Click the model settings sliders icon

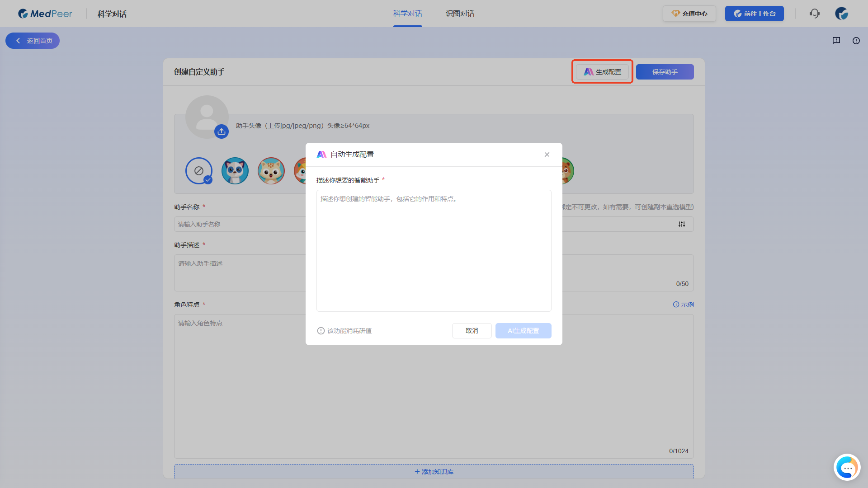[x=681, y=224]
